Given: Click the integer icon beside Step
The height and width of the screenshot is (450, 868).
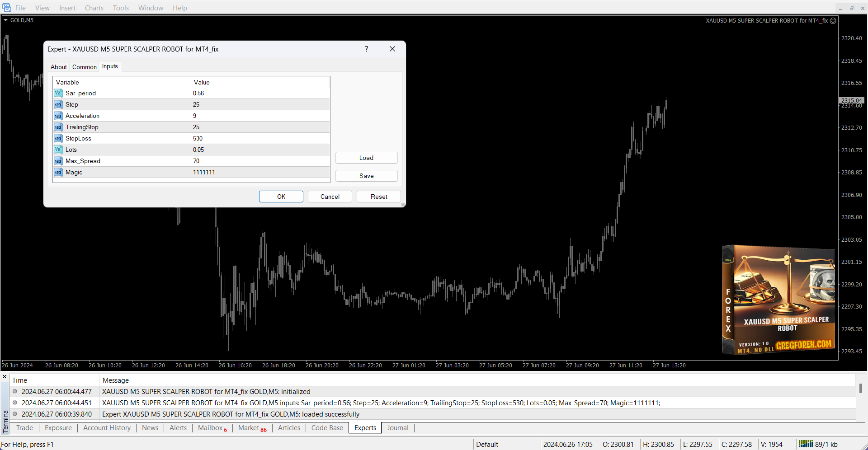Looking at the screenshot, I should [58, 104].
